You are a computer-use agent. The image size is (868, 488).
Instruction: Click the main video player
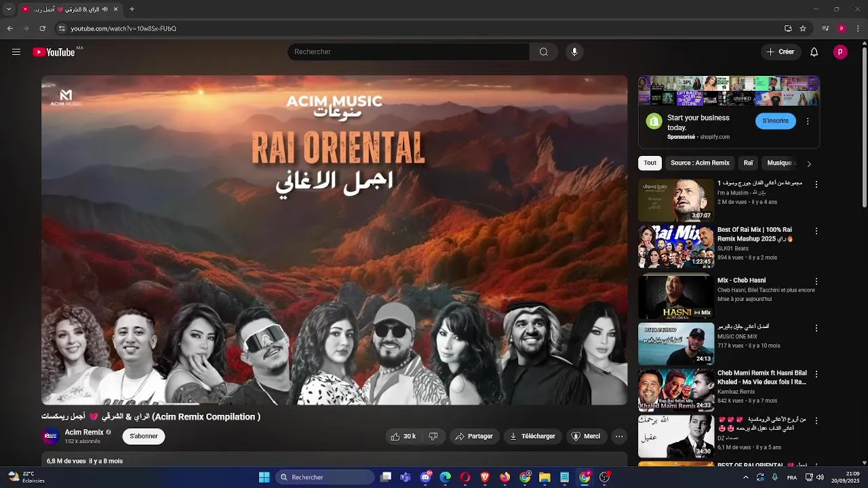334,240
